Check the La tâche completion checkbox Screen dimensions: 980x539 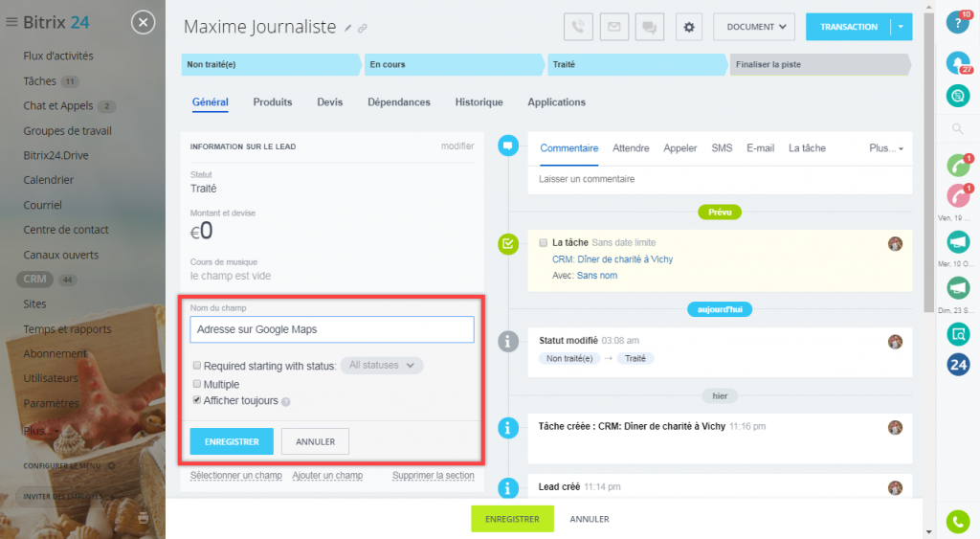point(544,242)
